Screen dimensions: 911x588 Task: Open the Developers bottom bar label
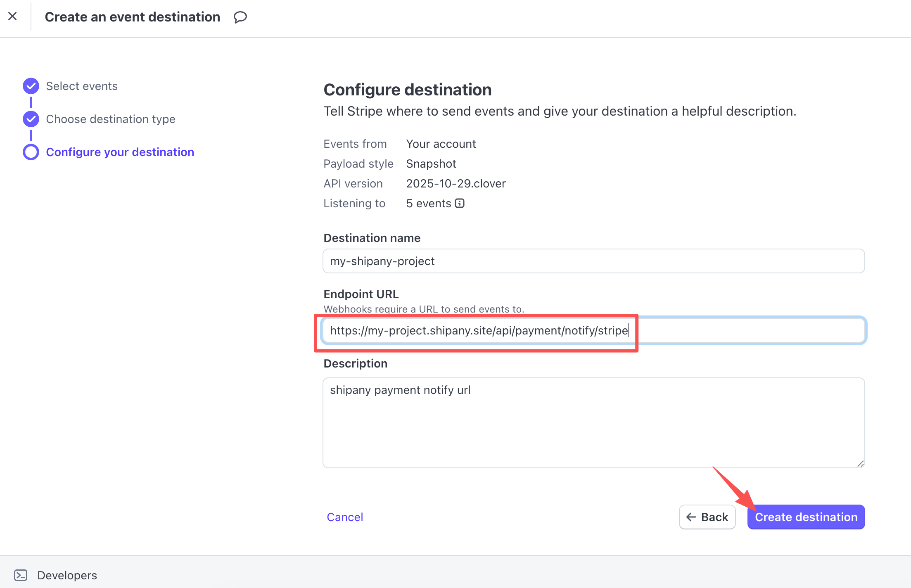click(67, 575)
